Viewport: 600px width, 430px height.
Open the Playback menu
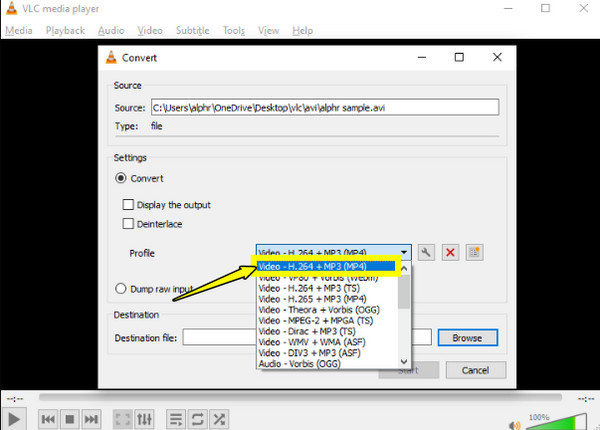pos(65,30)
